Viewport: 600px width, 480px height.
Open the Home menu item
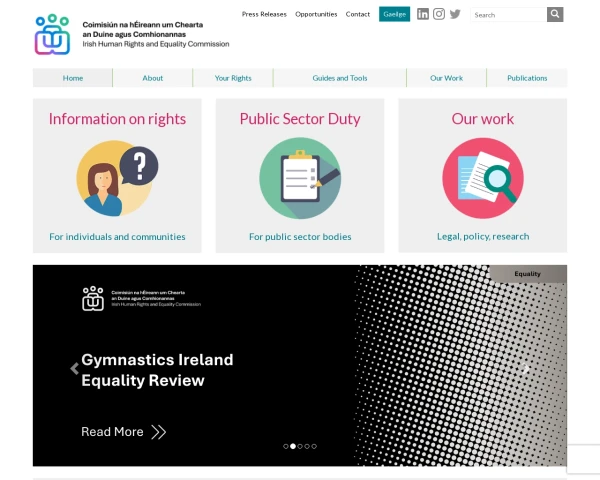coord(73,78)
